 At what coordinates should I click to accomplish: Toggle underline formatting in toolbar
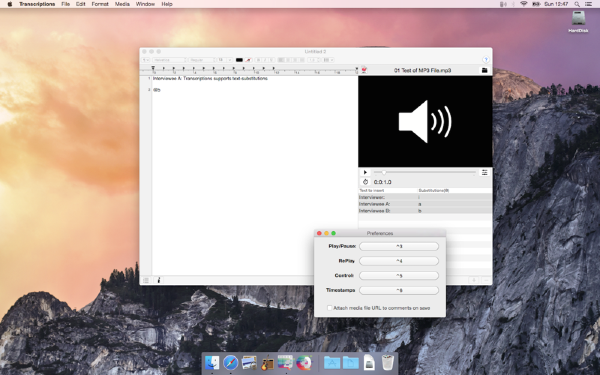tap(272, 60)
